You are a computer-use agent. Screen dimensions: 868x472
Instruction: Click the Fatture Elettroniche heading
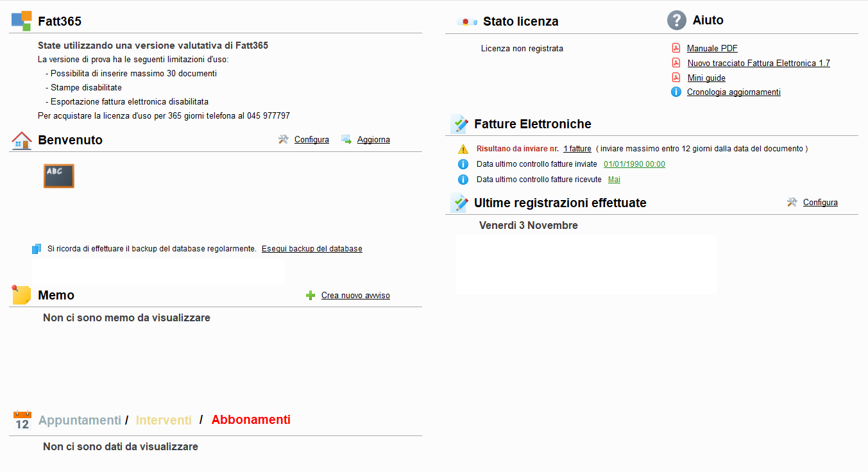pos(532,124)
